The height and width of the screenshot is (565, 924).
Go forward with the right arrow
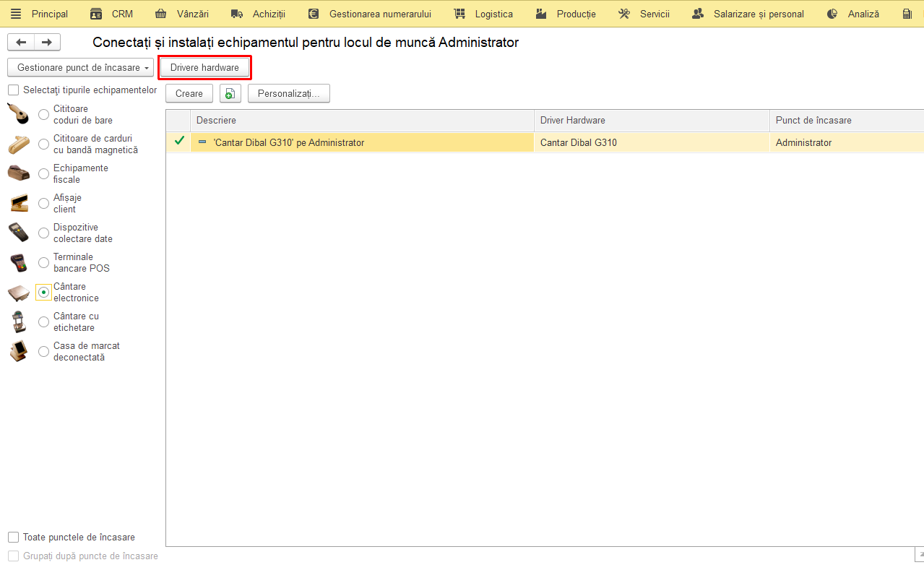click(47, 42)
